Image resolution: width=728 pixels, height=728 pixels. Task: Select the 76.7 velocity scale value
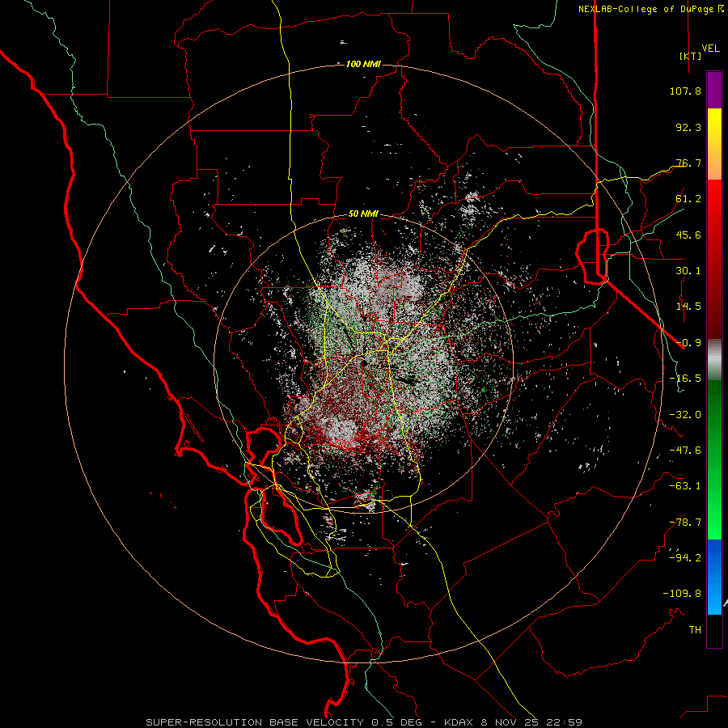click(x=688, y=163)
